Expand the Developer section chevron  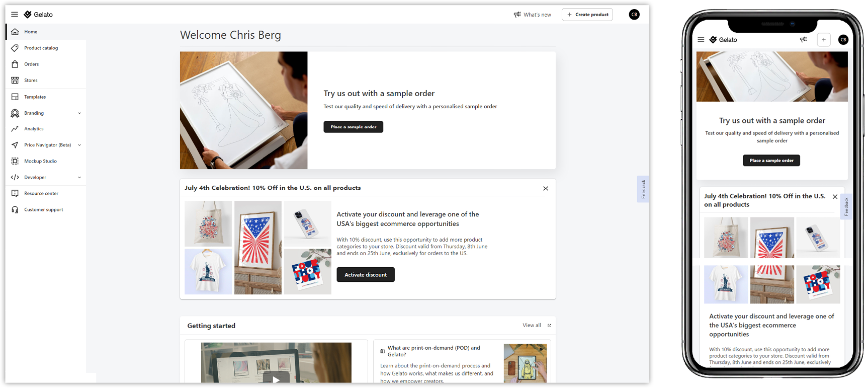point(79,177)
